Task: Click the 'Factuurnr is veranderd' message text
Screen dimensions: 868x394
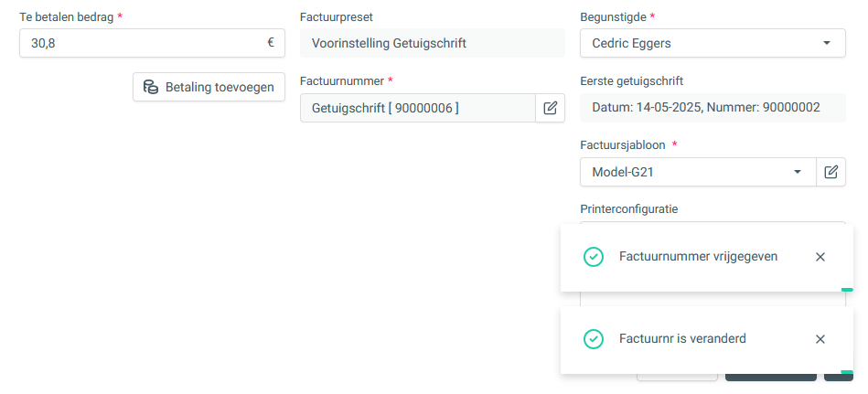Action: coord(682,338)
